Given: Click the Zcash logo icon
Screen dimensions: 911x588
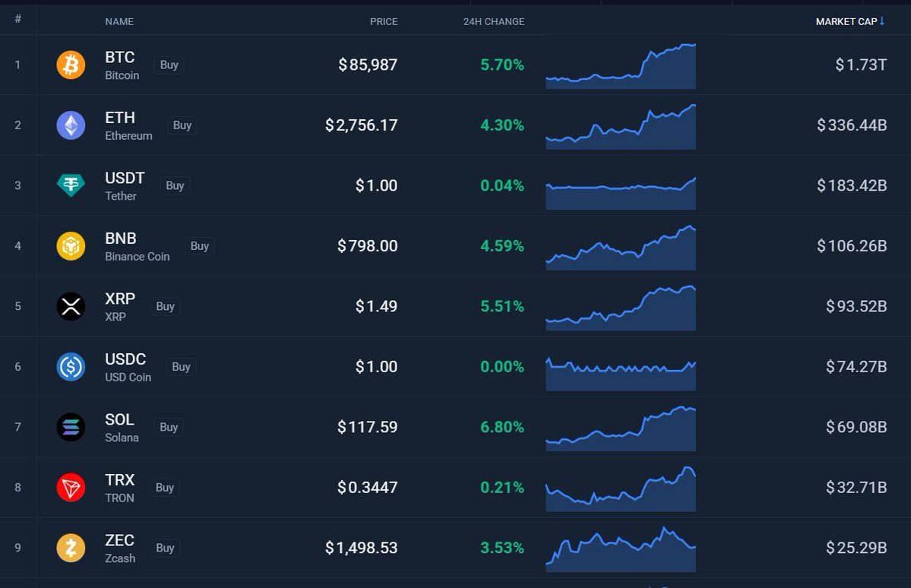Looking at the screenshot, I should pyautogui.click(x=71, y=548).
